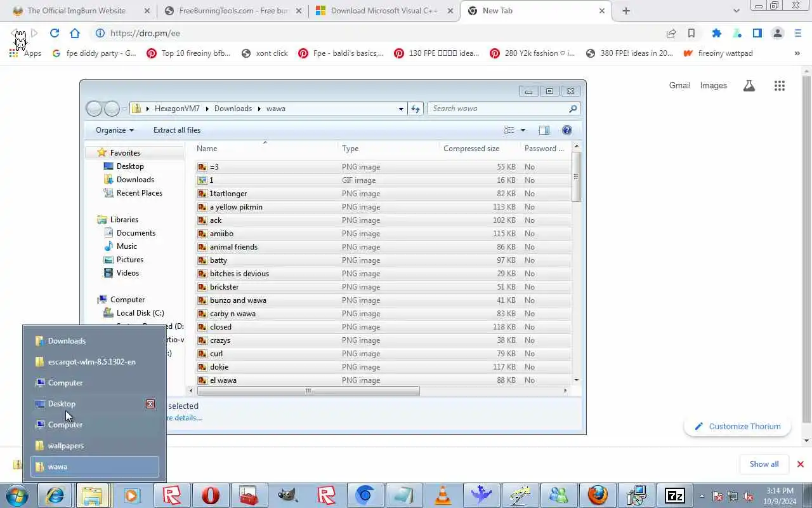Open Get help icon in explorer window
Image resolution: width=812 pixels, height=508 pixels.
pos(567,130)
